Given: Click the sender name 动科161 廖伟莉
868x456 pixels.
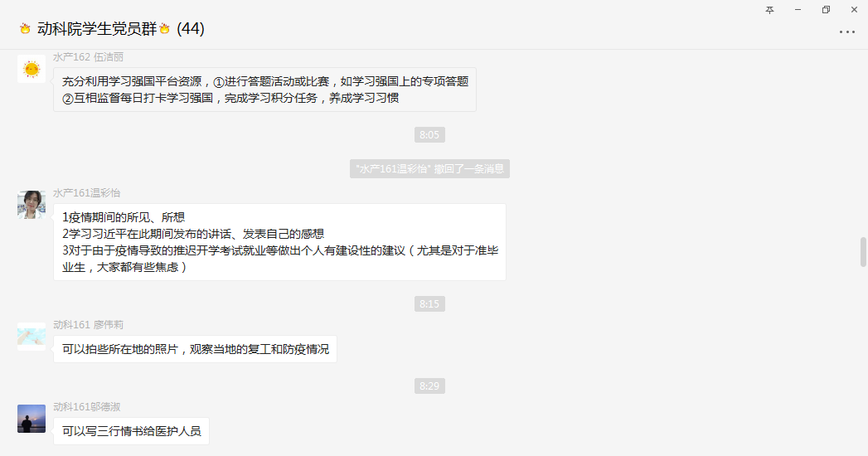Looking at the screenshot, I should [88, 325].
